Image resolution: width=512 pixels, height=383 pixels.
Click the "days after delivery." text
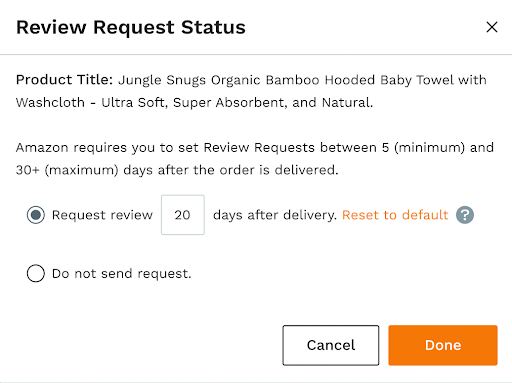pos(275,215)
